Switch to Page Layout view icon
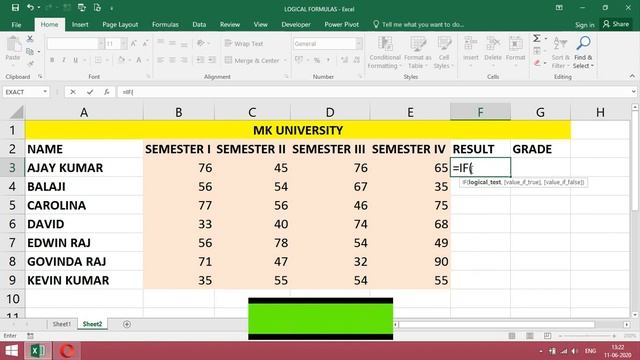This screenshot has height=360, width=640. [529, 336]
